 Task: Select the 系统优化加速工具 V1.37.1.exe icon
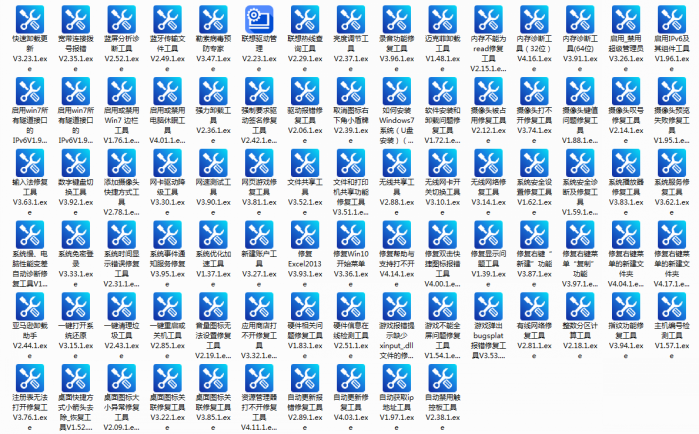[x=213, y=235]
